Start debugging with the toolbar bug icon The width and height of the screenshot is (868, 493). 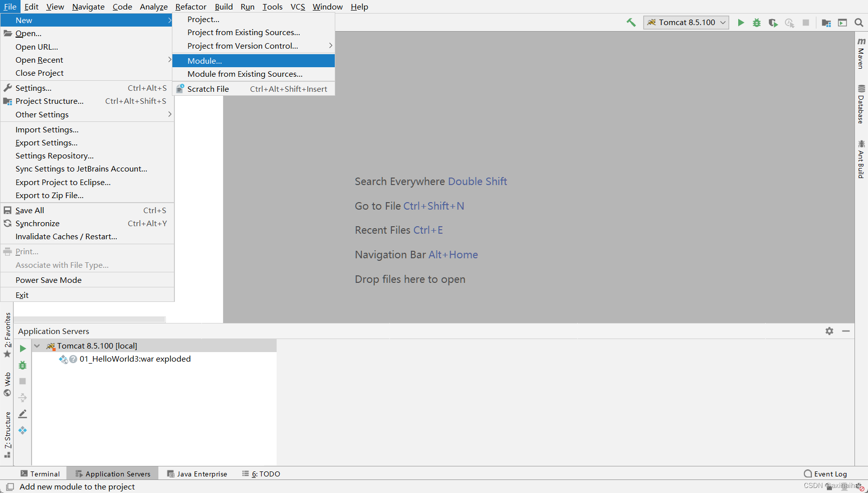click(x=757, y=23)
